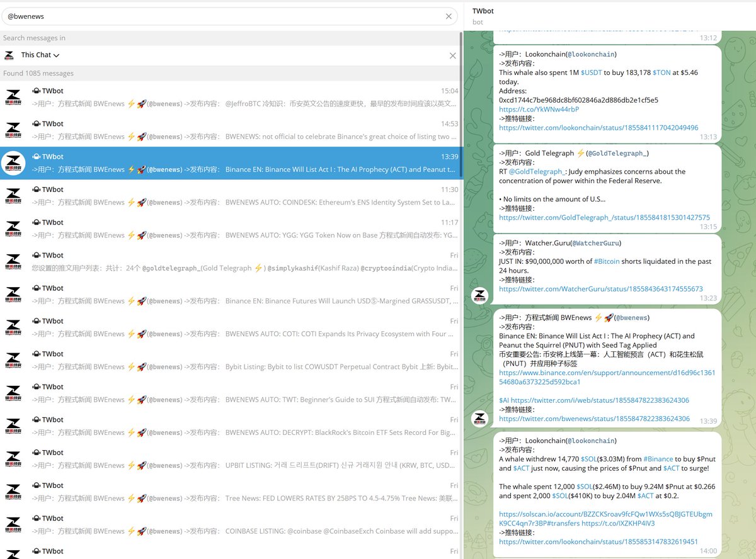Click the @bwenews mention in chat message

click(x=632, y=318)
